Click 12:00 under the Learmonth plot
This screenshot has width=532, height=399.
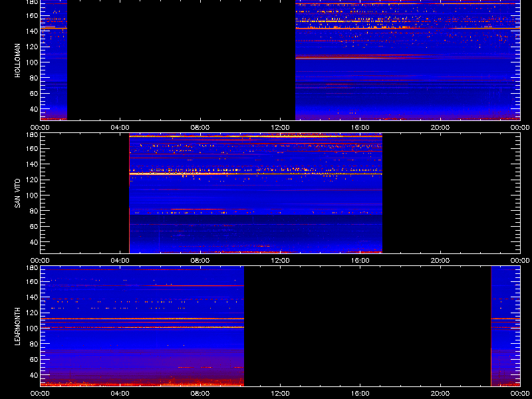pyautogui.click(x=280, y=394)
